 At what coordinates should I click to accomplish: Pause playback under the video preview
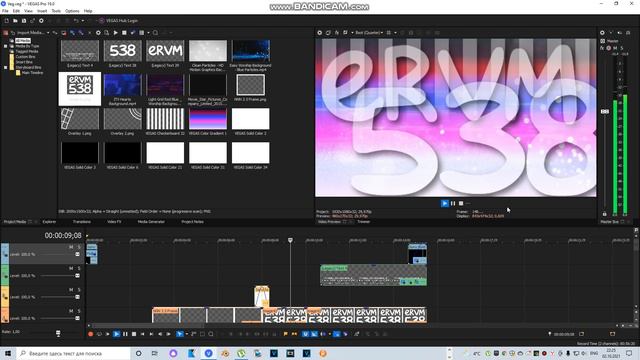[x=453, y=203]
